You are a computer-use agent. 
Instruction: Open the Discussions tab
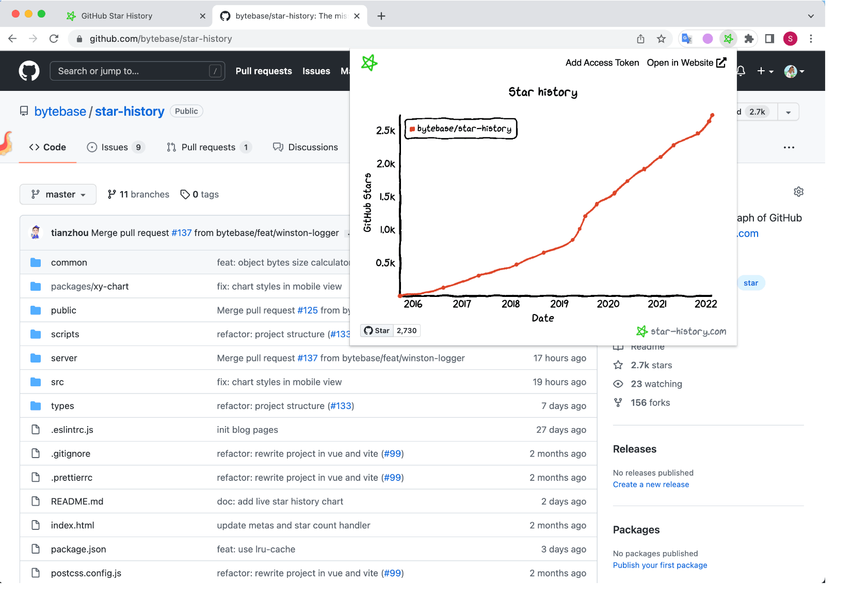(x=306, y=147)
